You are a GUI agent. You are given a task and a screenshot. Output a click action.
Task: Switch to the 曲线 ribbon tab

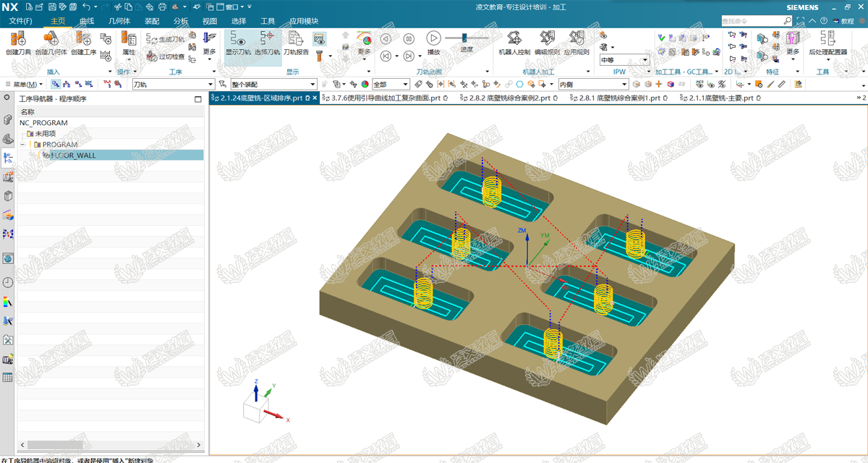coord(87,21)
